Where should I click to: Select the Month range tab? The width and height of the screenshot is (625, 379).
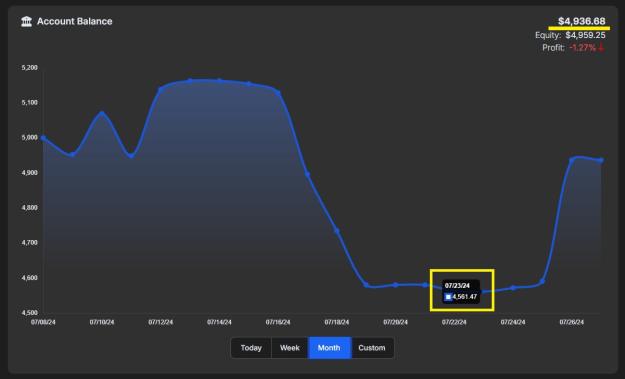pos(329,348)
